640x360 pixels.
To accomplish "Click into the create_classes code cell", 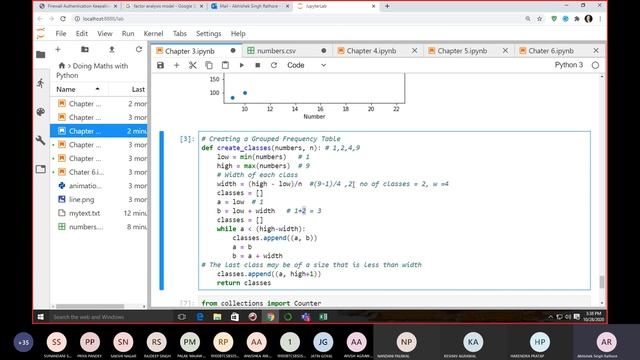I will [394, 211].
